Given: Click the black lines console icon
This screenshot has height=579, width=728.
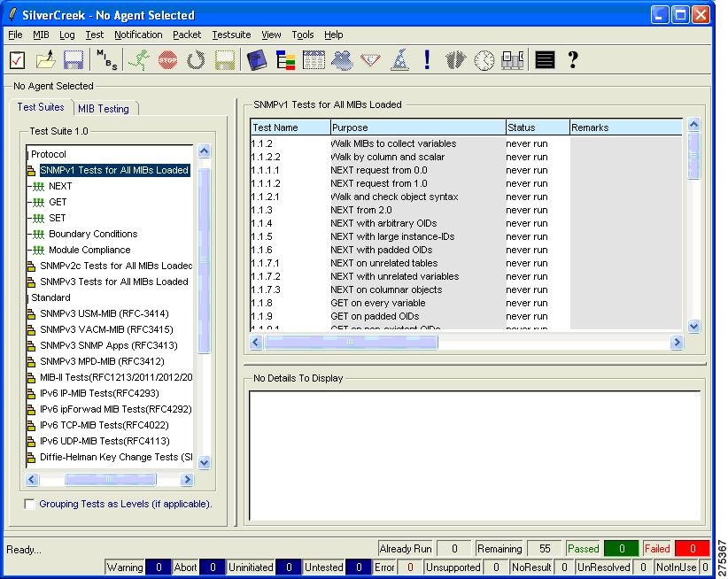Looking at the screenshot, I should (x=545, y=60).
